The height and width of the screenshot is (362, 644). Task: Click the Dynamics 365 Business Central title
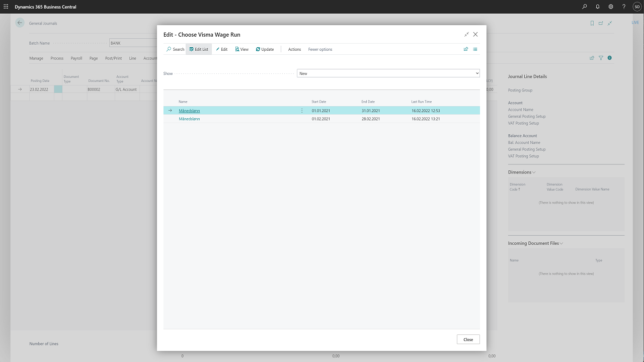(46, 7)
